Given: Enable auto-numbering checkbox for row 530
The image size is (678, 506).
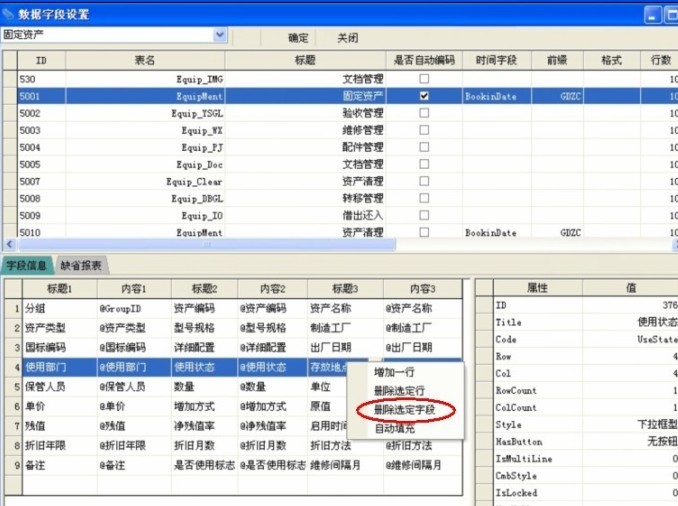Looking at the screenshot, I should (x=424, y=78).
